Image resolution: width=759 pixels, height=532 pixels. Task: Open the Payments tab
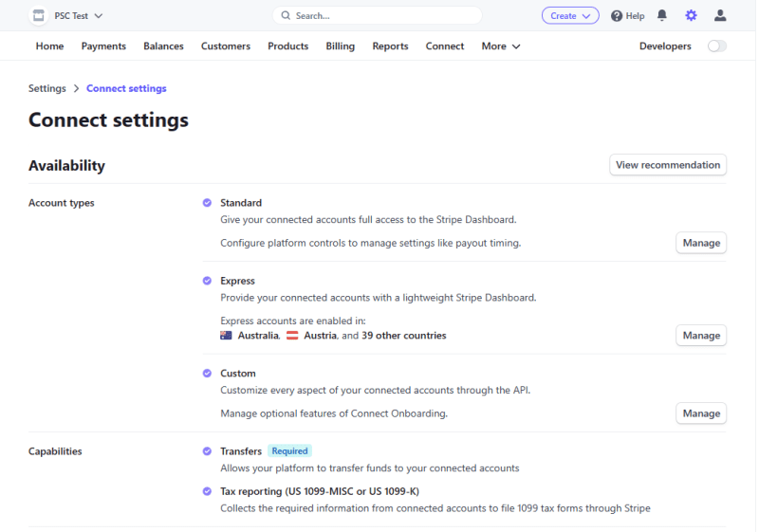103,46
